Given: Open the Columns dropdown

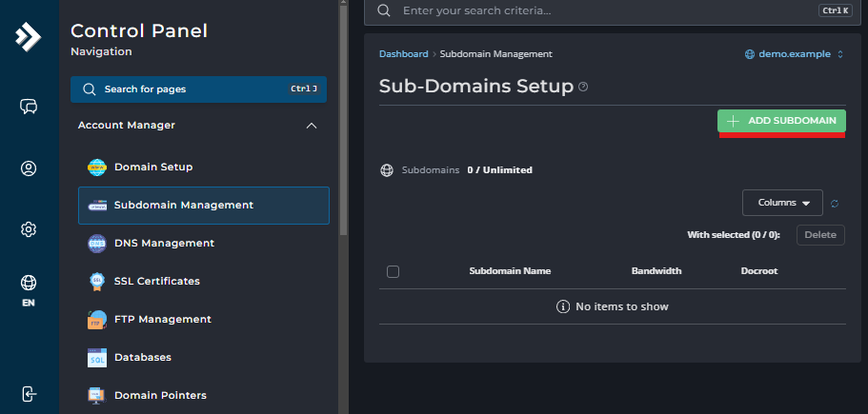Looking at the screenshot, I should point(782,203).
